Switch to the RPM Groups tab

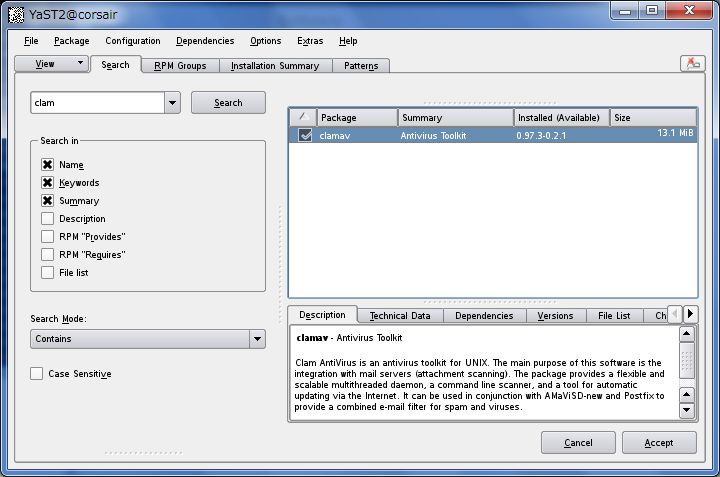[180, 66]
